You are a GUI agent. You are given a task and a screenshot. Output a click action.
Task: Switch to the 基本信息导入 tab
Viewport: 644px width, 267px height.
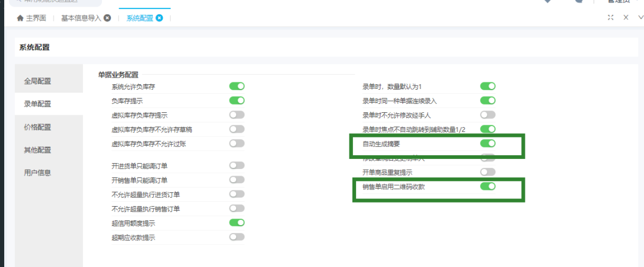coord(81,19)
